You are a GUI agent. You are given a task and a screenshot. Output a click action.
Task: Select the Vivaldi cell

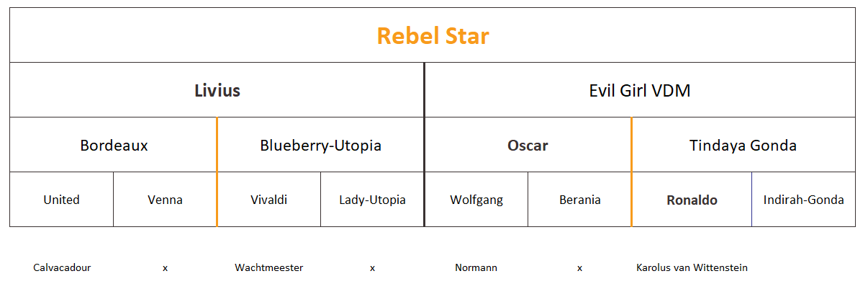[x=268, y=200]
